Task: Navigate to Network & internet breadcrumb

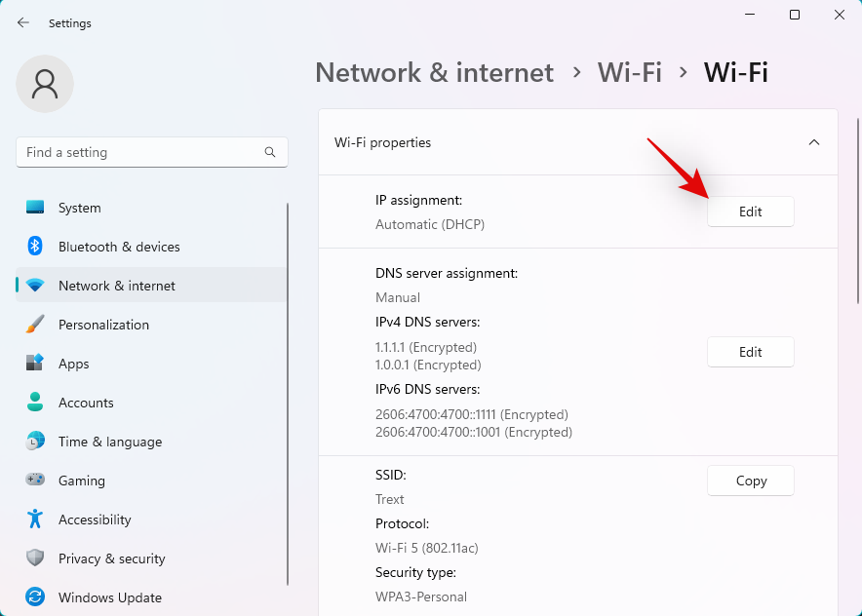Action: pyautogui.click(x=434, y=72)
